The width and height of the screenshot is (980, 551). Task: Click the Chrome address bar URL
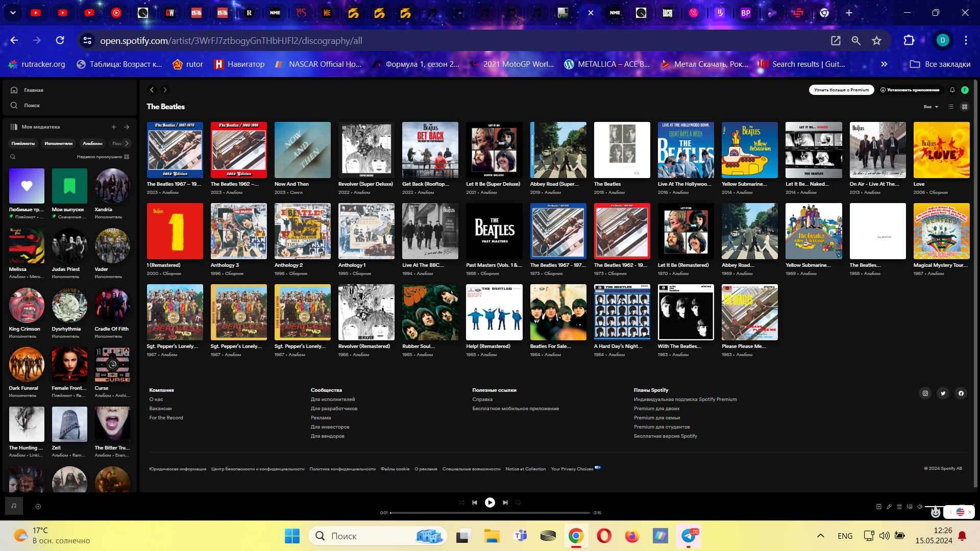click(231, 41)
